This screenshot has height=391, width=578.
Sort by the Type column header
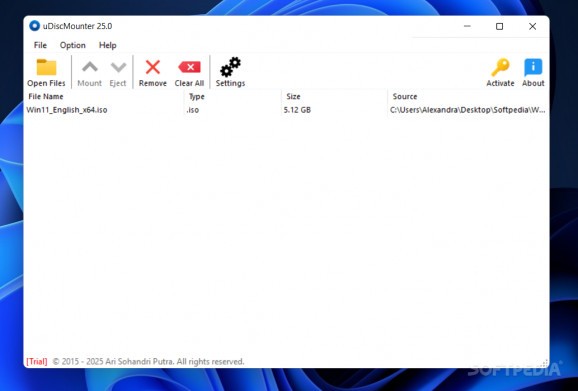pyautogui.click(x=233, y=97)
